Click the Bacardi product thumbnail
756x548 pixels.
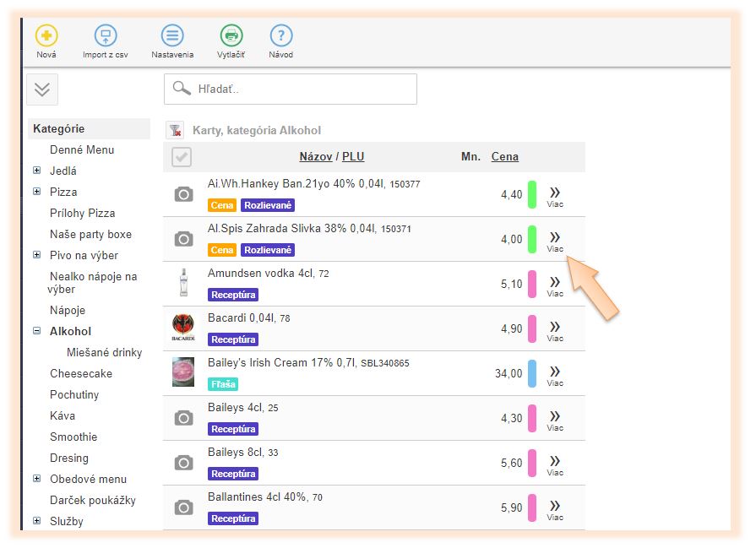click(183, 328)
